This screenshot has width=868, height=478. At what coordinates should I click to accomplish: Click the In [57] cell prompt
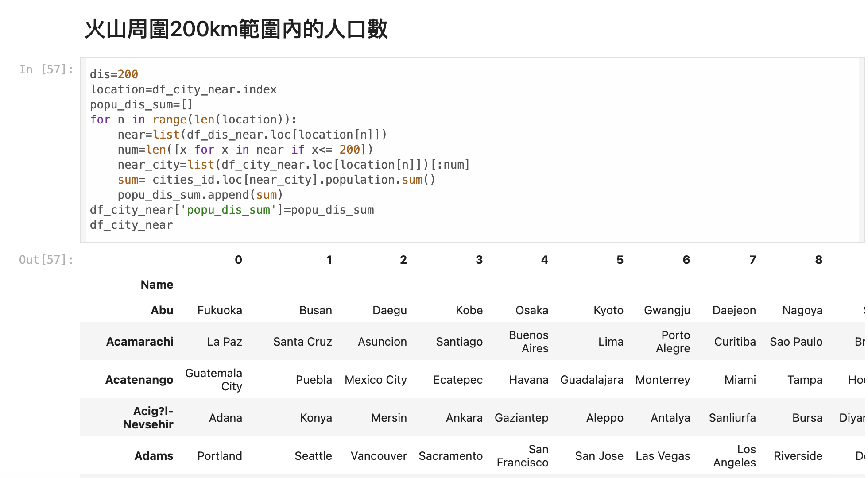[46, 69]
